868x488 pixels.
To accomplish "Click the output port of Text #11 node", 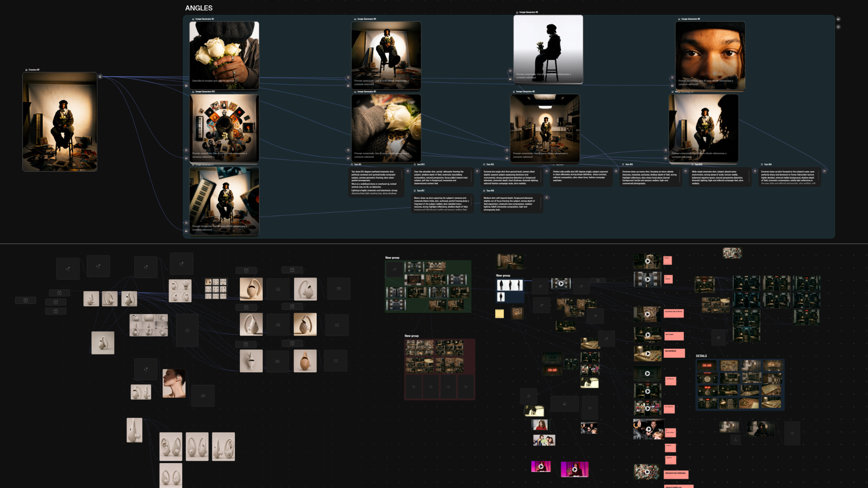I will [x=407, y=171].
